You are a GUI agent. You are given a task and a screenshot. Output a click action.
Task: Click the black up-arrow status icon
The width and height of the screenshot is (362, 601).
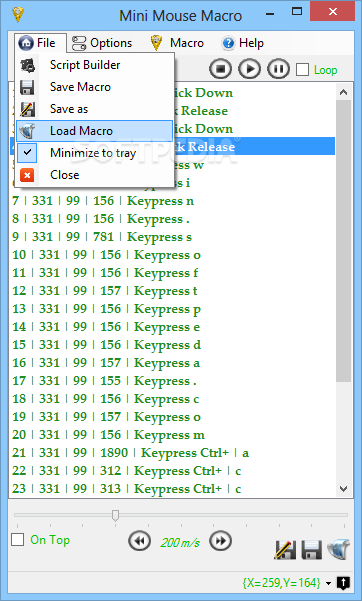pyautogui.click(x=343, y=583)
